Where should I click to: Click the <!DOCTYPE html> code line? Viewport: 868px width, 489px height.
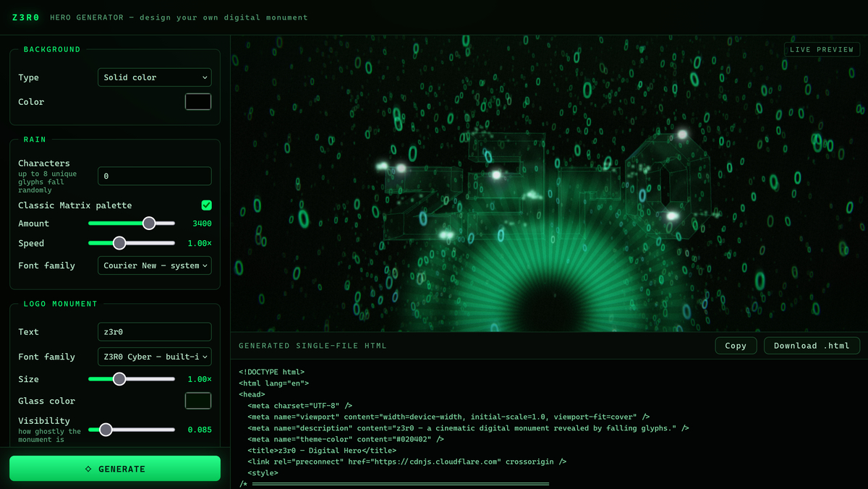[x=272, y=372]
